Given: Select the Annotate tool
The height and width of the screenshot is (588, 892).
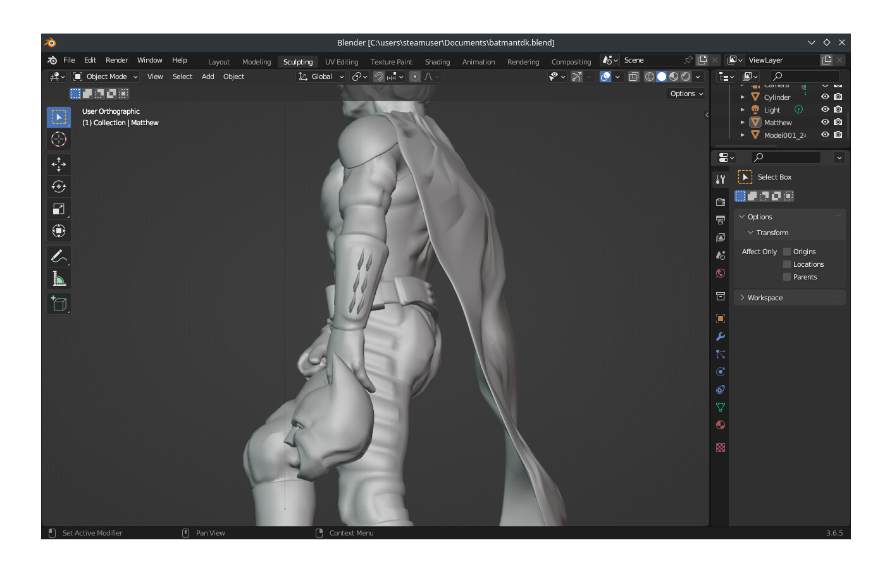Looking at the screenshot, I should (x=59, y=256).
